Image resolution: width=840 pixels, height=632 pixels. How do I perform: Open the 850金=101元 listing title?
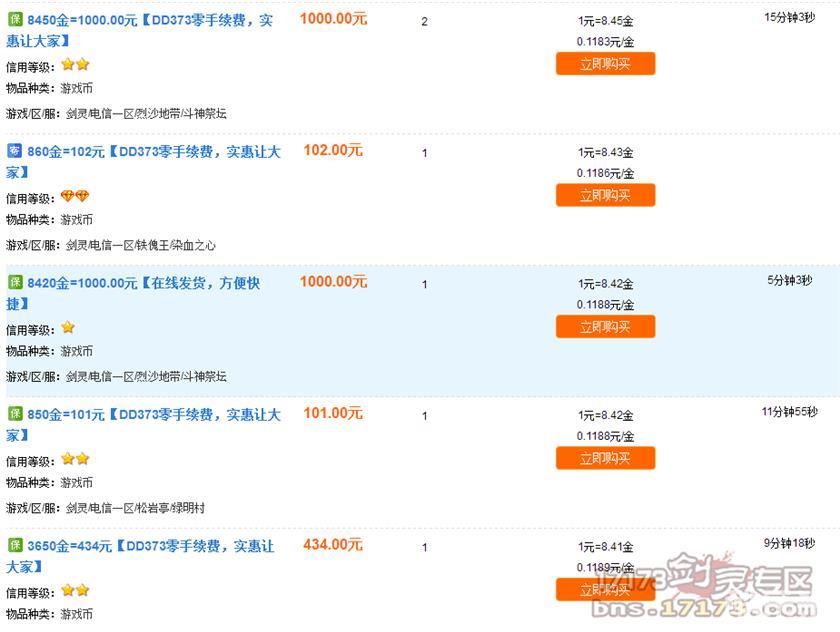[x=144, y=425]
